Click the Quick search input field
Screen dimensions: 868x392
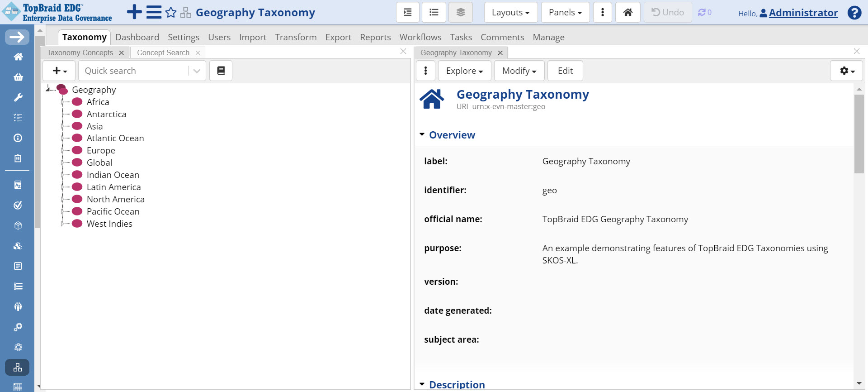134,71
